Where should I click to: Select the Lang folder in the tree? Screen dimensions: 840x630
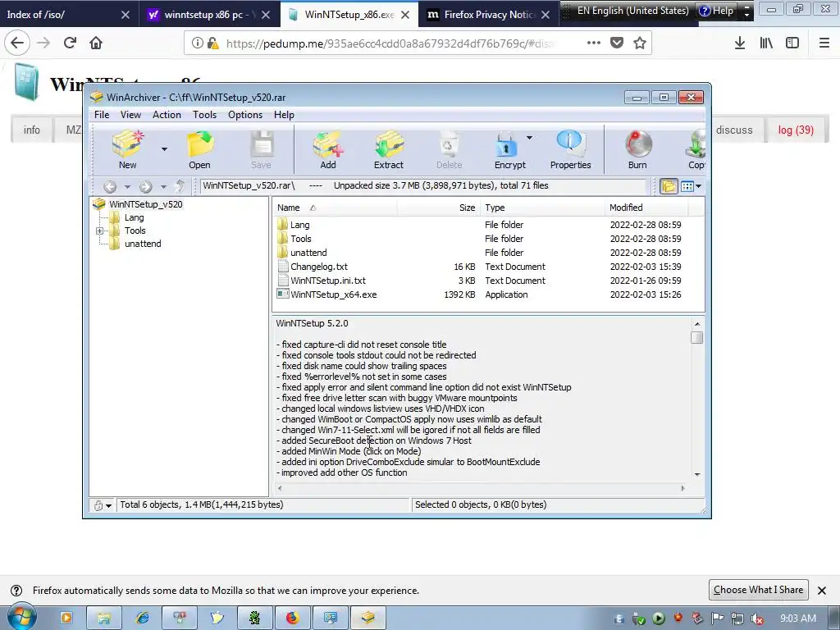point(134,217)
